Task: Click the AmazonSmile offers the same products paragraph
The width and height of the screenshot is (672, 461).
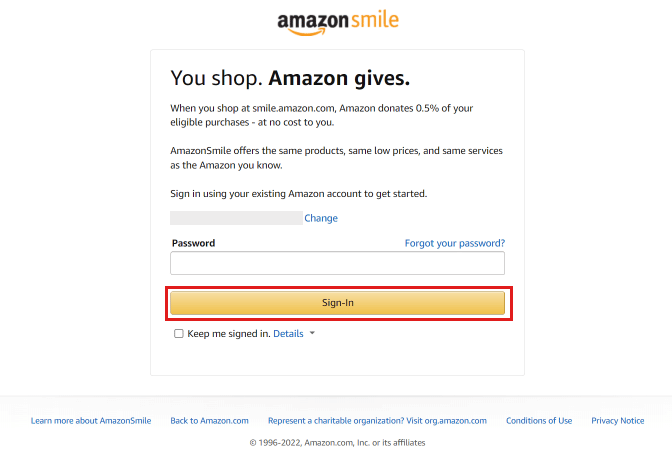Action: point(336,158)
